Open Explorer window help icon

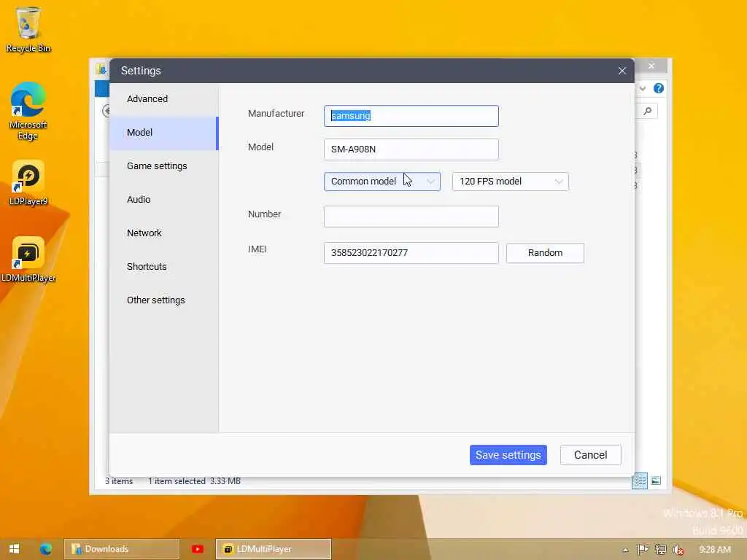coord(659,88)
